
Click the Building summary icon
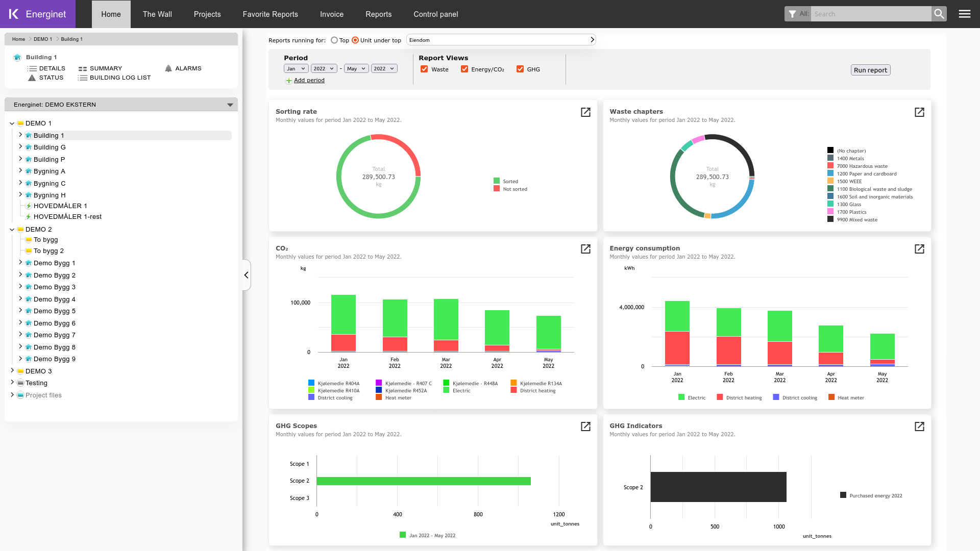(x=82, y=68)
